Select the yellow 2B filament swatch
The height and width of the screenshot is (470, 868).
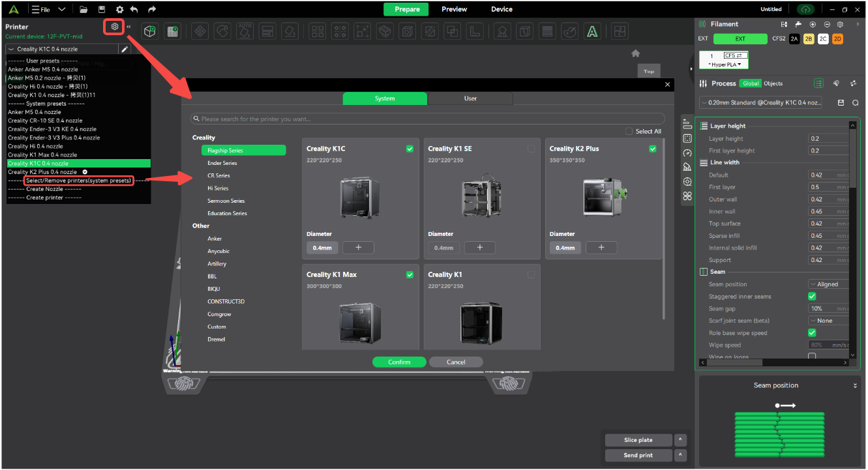tap(809, 39)
